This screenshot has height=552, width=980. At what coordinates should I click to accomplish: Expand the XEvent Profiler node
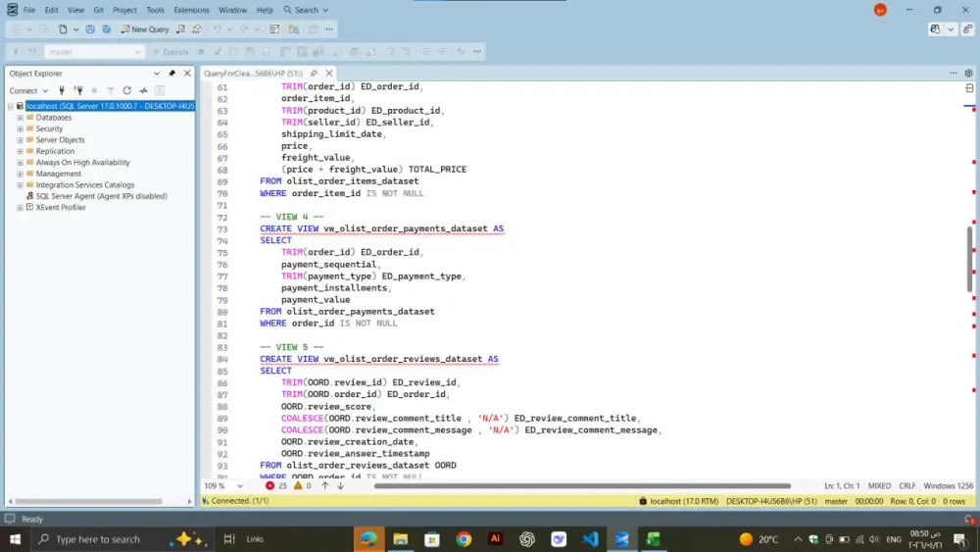[20, 208]
